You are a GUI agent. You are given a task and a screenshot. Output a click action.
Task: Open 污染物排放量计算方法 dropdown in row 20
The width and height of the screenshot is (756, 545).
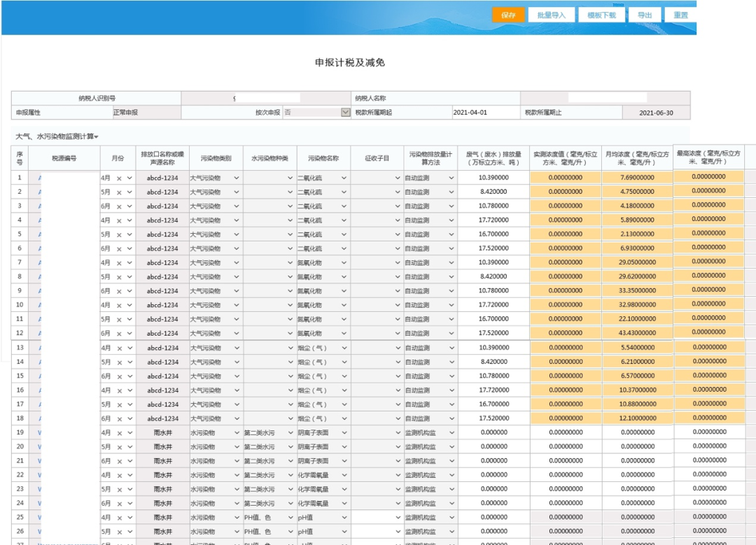451,447
